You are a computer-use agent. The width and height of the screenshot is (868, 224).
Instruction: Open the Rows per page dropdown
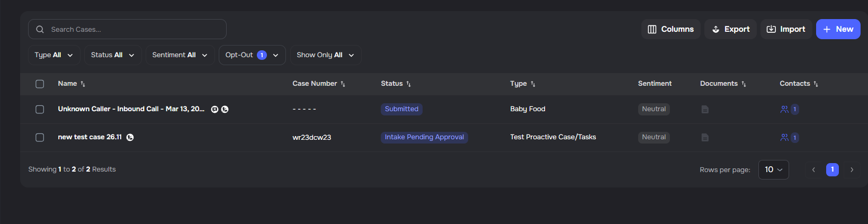[773, 170]
